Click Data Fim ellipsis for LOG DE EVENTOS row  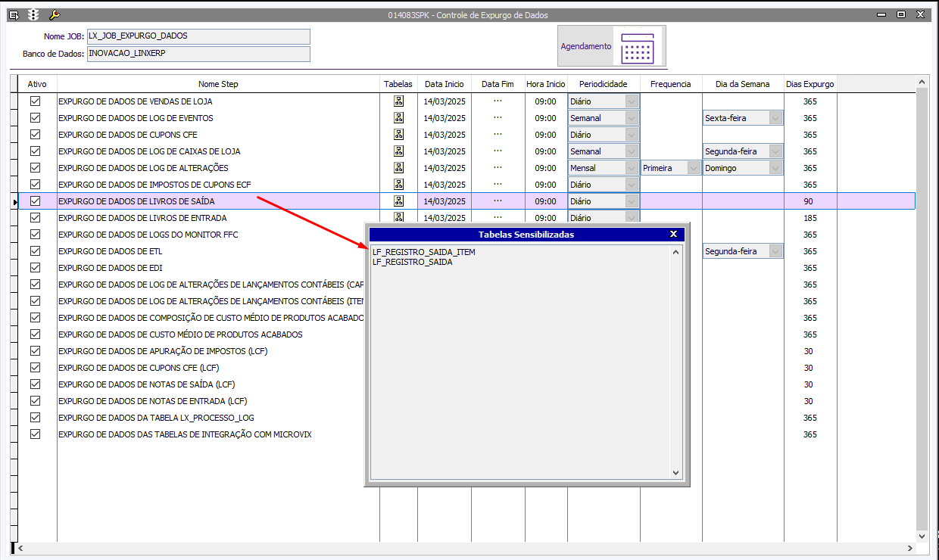(498, 118)
